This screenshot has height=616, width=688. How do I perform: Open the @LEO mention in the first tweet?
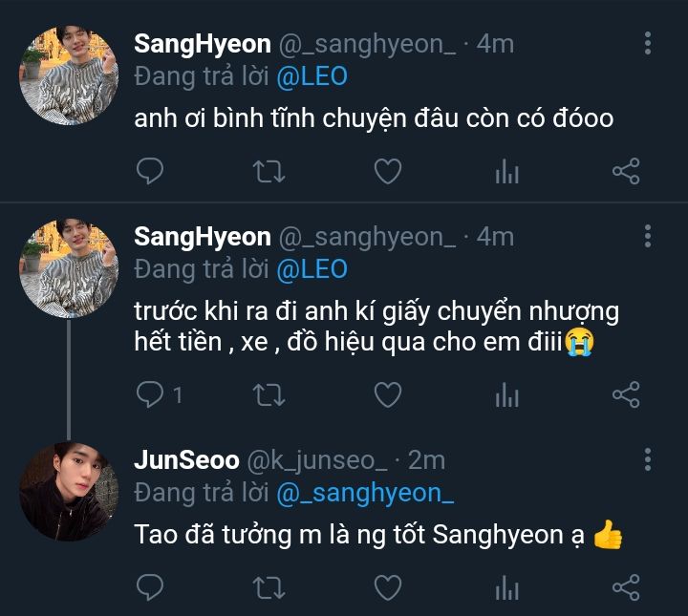click(312, 76)
